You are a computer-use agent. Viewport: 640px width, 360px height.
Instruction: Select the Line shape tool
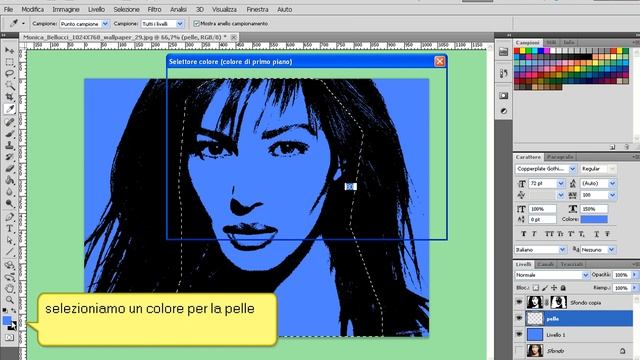(9, 252)
